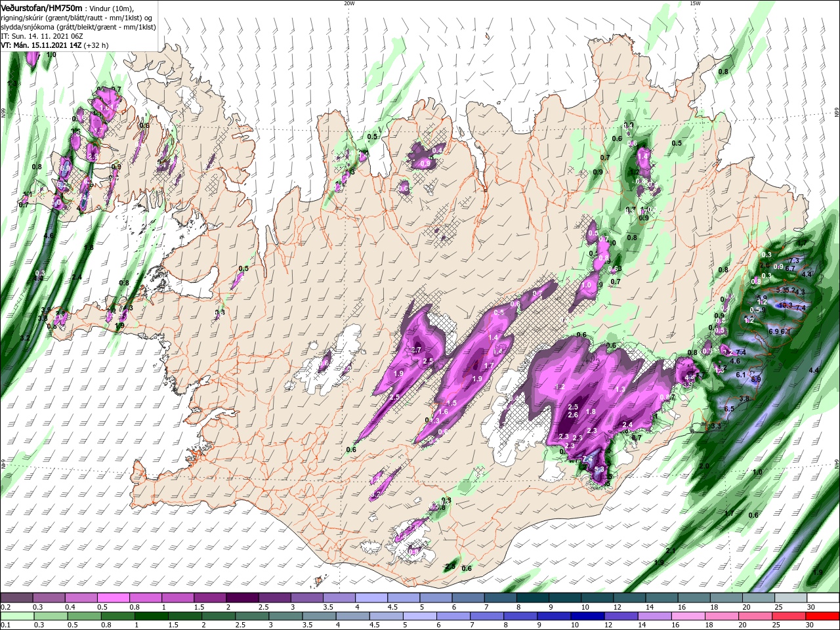840x630 pixels.
Task: Click the Veðurstofan/HM750m map title
Action: tap(41, 7)
